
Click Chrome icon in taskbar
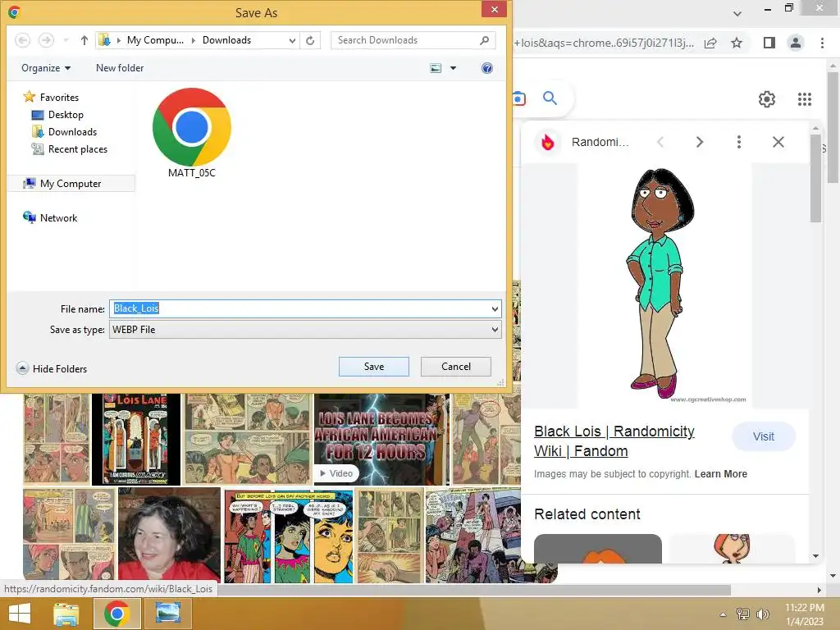pos(116,614)
